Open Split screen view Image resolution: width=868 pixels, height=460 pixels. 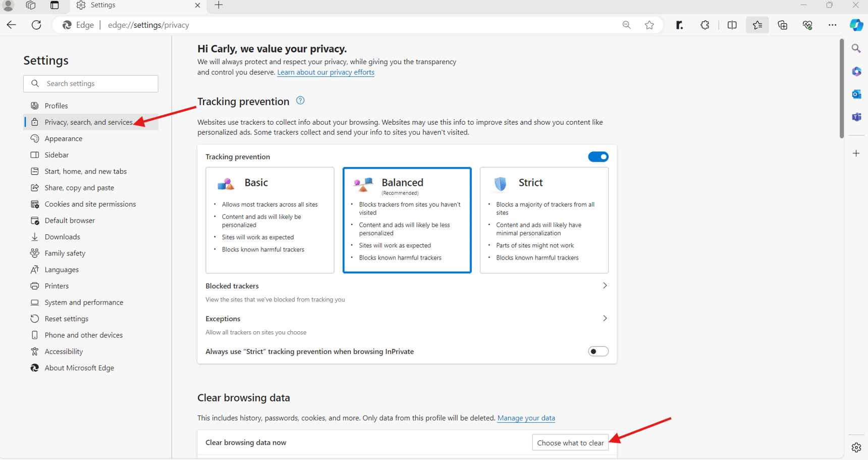pos(732,25)
